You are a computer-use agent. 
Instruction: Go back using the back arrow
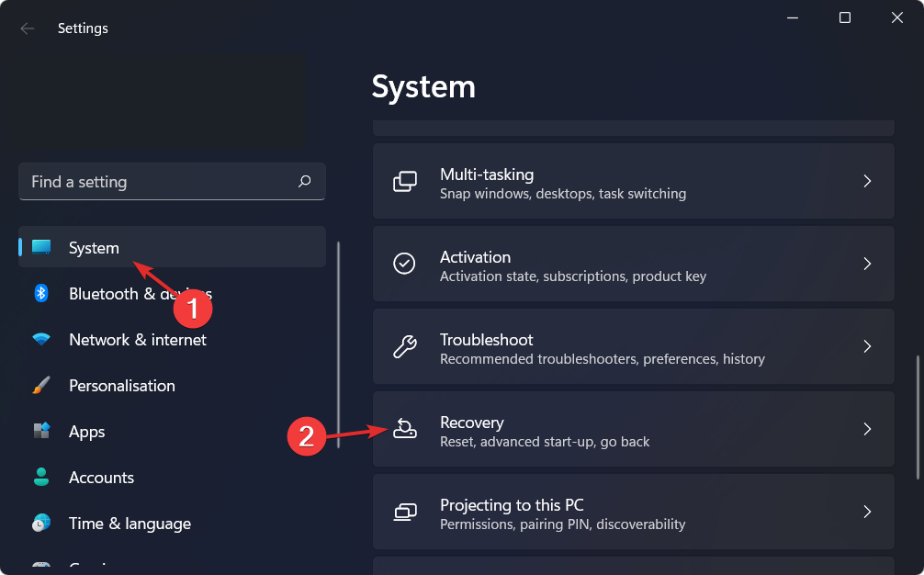(28, 28)
